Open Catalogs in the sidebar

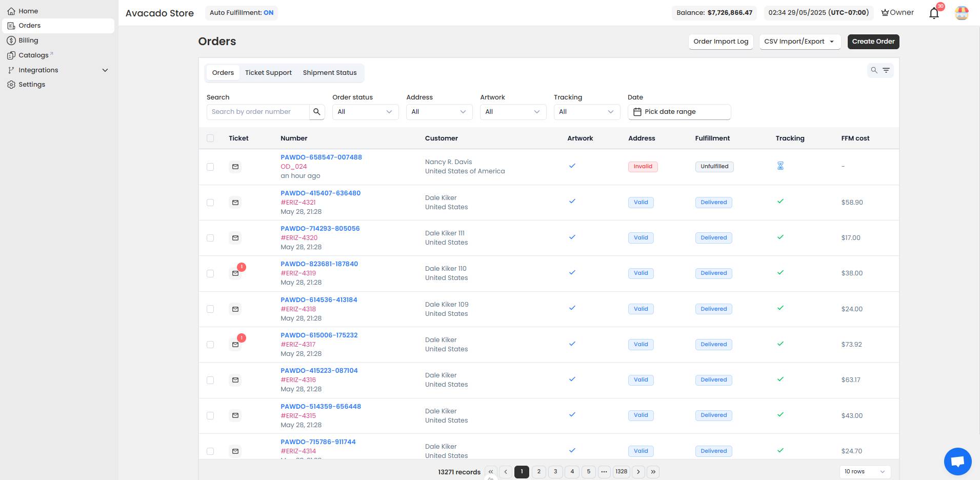58,55
